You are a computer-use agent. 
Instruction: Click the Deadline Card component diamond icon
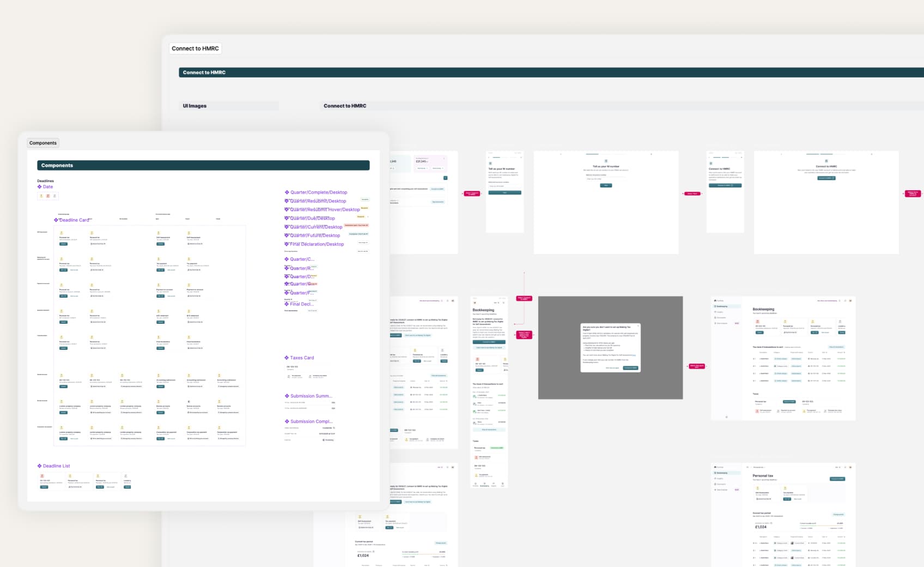[x=56, y=220]
